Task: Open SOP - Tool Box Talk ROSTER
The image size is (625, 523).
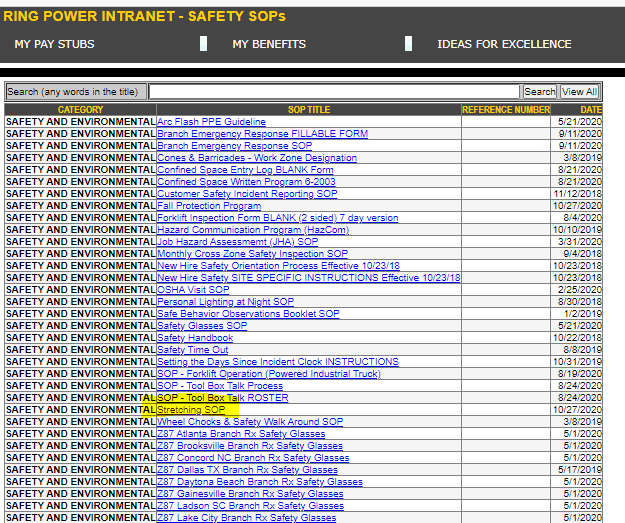Action: point(222,398)
